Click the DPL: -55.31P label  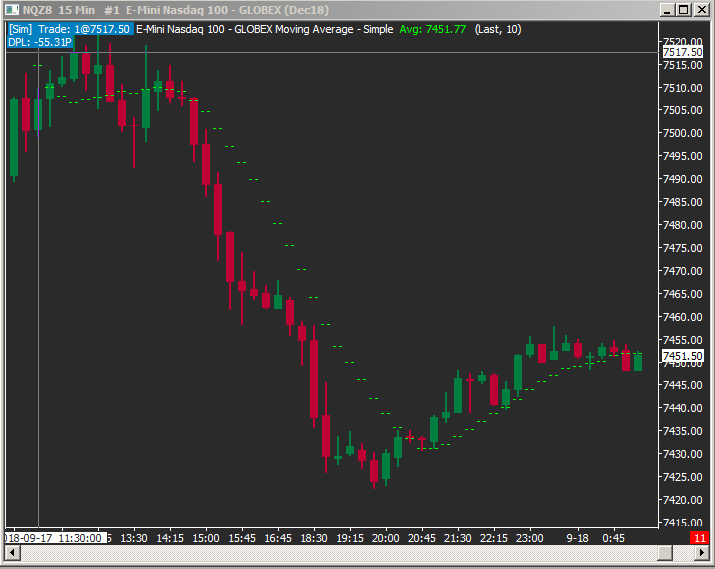click(40, 42)
